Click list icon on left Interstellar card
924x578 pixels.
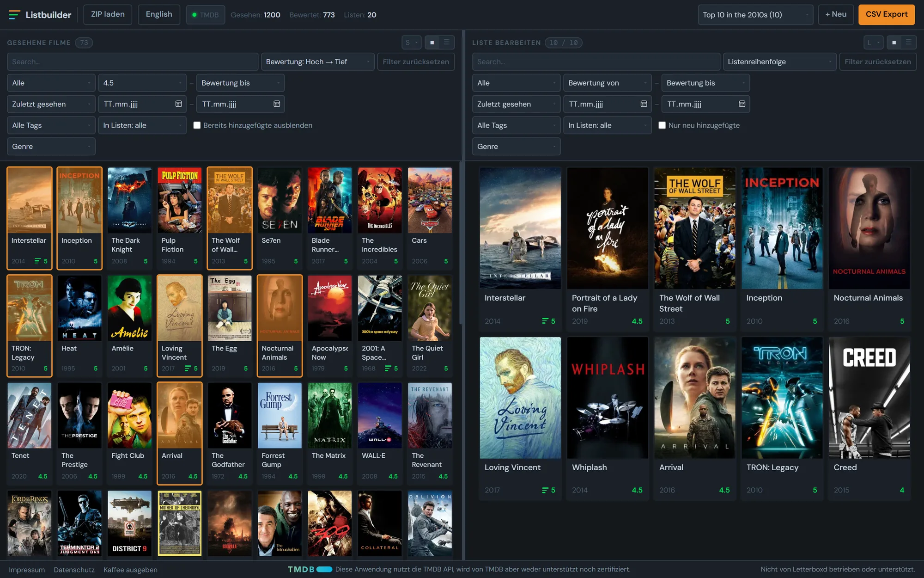(x=37, y=261)
